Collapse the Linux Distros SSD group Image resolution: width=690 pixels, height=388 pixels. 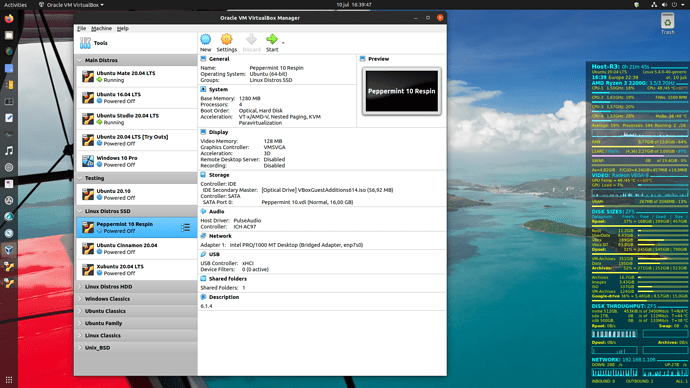pos(80,211)
